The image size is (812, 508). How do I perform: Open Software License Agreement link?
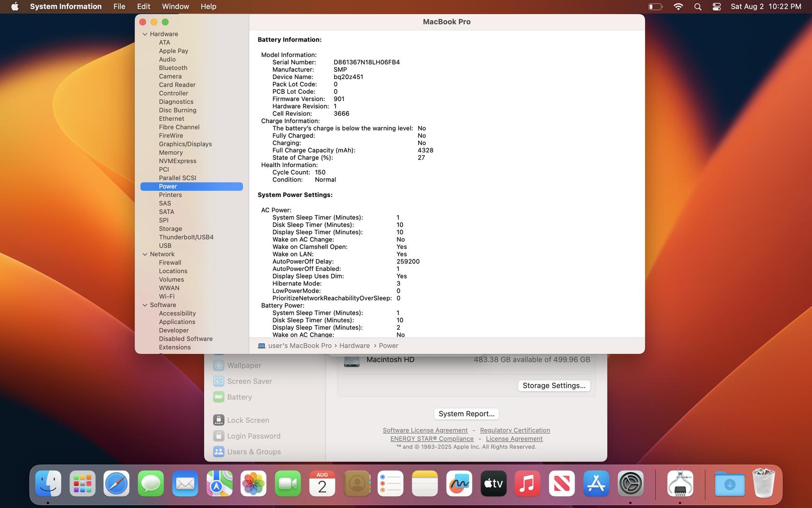click(x=425, y=430)
